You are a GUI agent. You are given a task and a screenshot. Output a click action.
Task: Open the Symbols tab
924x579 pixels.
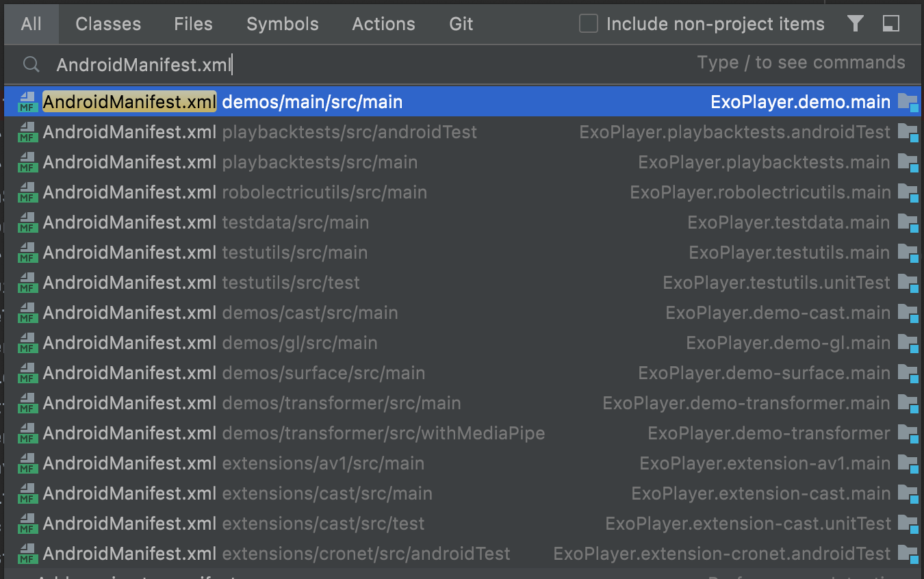click(283, 24)
